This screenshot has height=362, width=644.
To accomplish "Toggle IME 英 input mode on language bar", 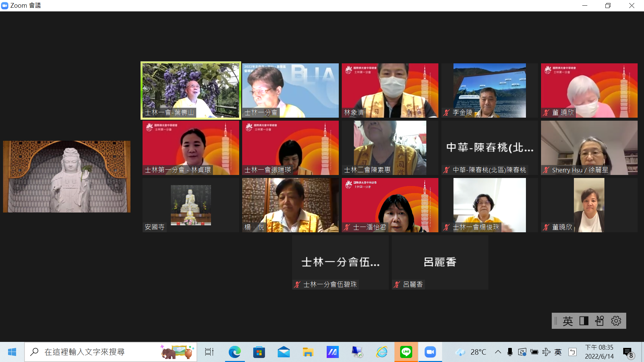I will (568, 321).
